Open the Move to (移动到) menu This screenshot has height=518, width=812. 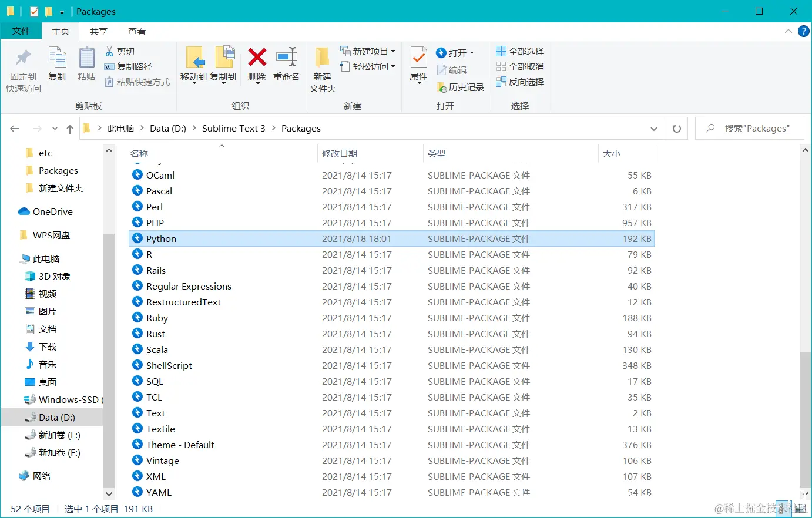pyautogui.click(x=193, y=66)
